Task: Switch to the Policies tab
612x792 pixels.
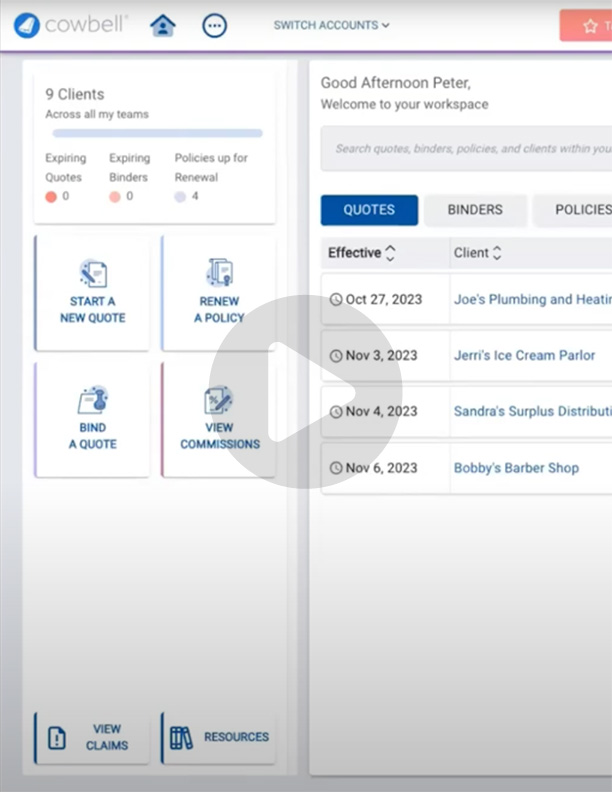Action: [x=573, y=210]
